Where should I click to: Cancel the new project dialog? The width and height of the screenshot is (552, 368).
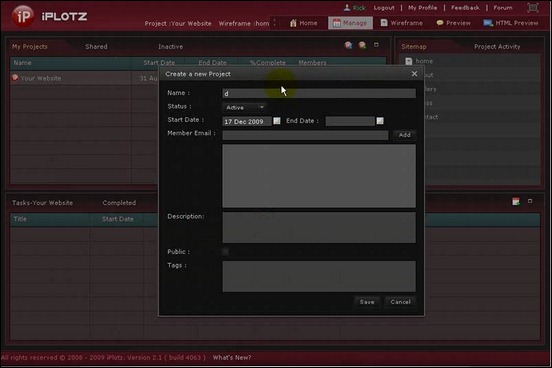[x=400, y=302]
